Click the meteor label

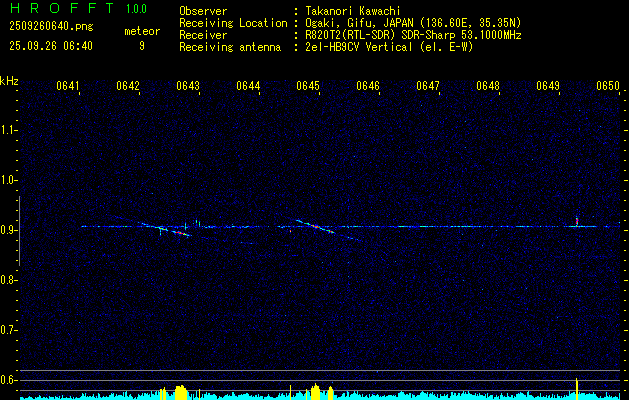tap(142, 31)
